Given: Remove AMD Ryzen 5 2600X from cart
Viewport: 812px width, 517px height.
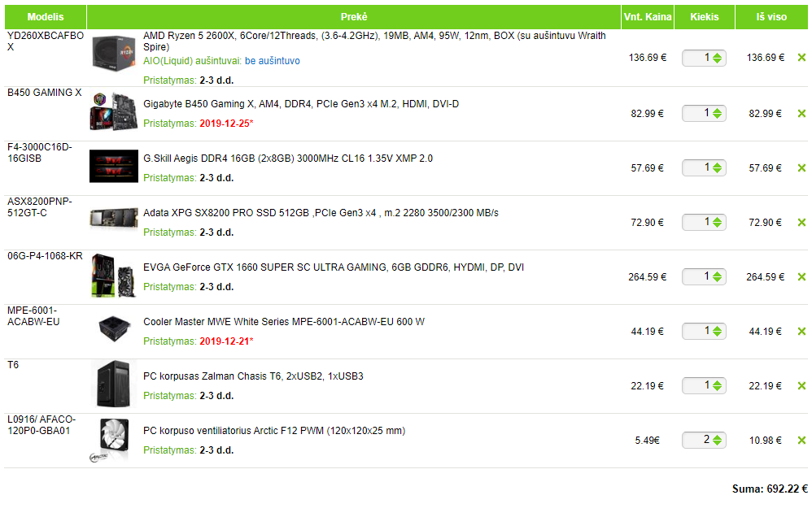Looking at the screenshot, I should [x=801, y=58].
